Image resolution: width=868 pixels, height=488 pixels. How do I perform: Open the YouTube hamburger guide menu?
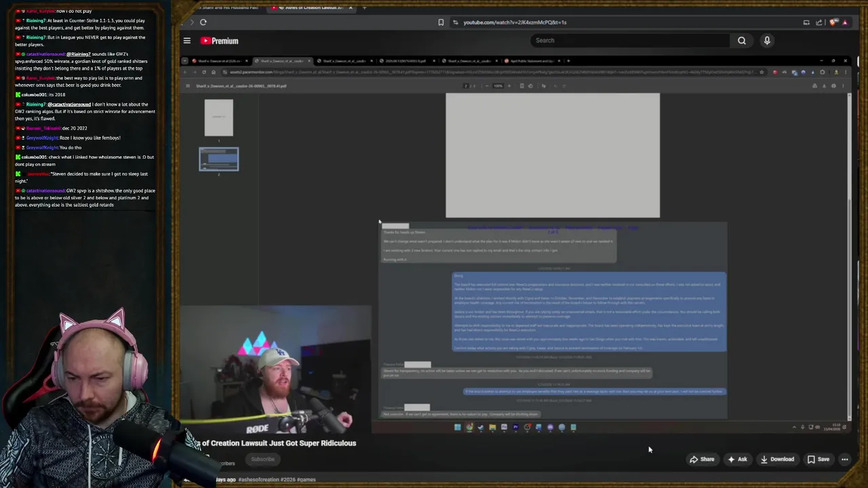pyautogui.click(x=187, y=41)
